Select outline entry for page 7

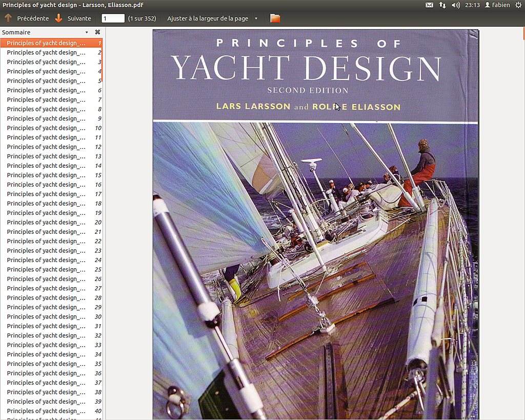pos(52,100)
